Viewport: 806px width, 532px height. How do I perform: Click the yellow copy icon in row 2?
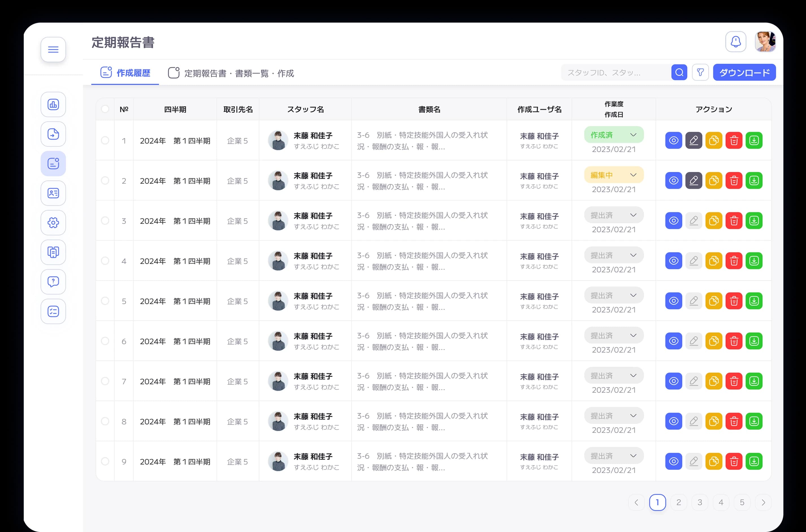tap(714, 180)
